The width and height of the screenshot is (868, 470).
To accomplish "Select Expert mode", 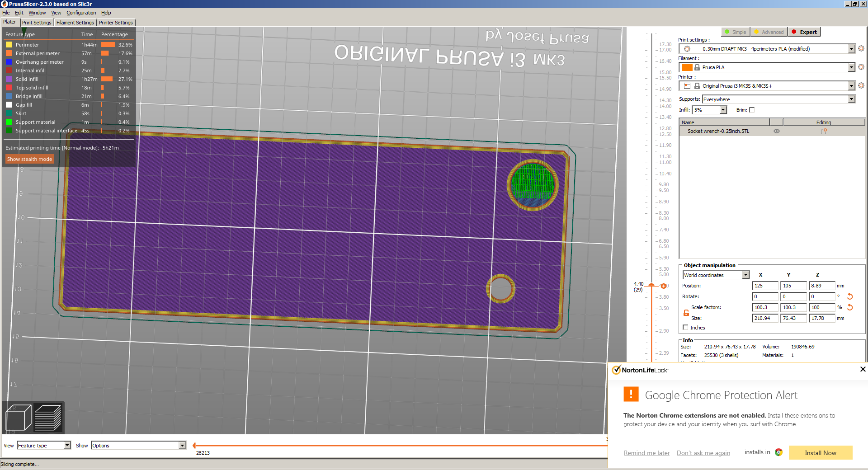I will pos(804,32).
